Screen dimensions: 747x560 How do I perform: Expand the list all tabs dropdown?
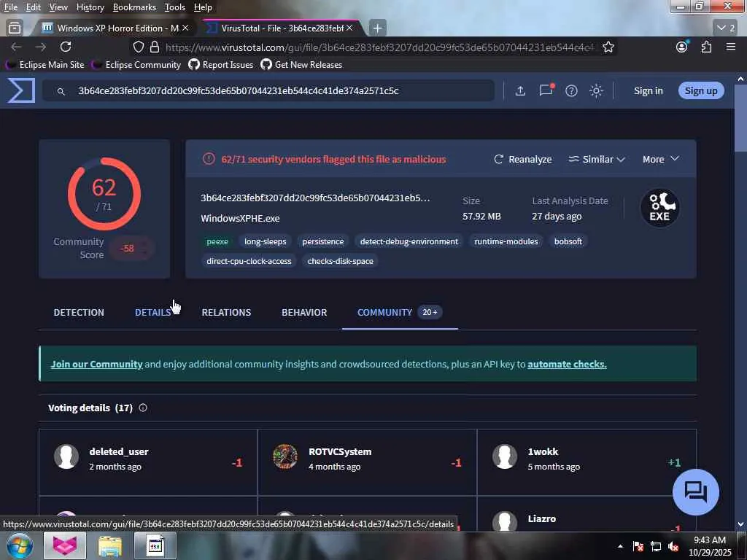(726, 28)
